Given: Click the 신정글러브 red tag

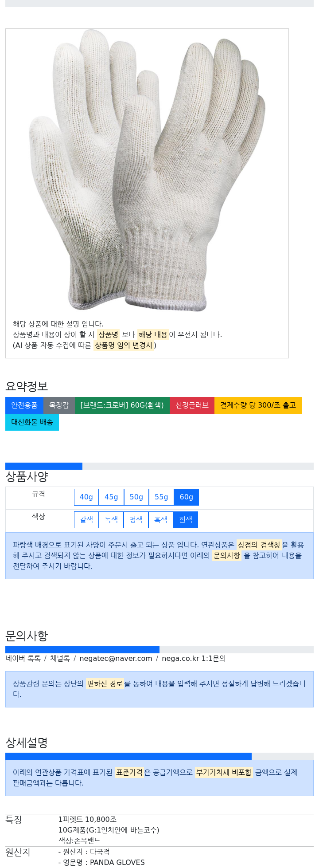Looking at the screenshot, I should coord(192,405).
